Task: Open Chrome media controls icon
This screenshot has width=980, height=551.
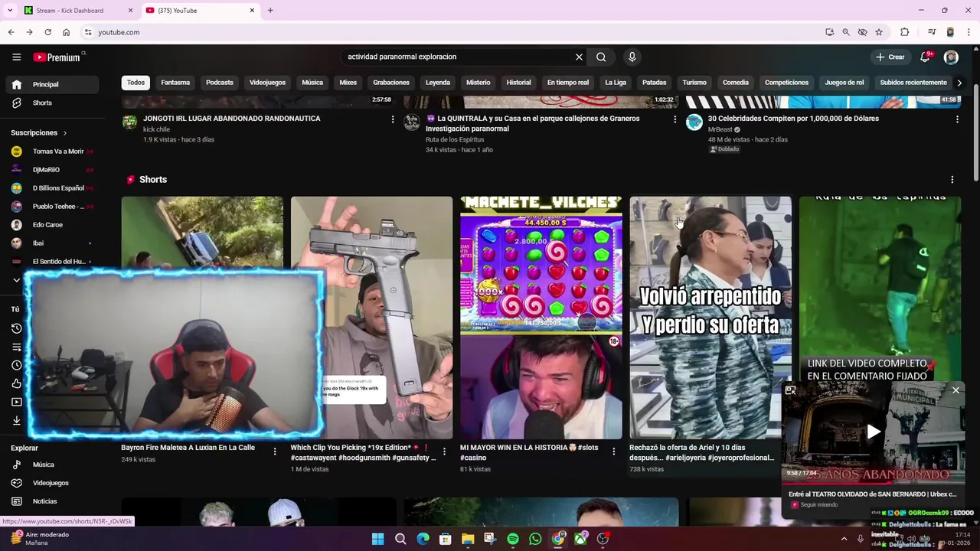Action: tap(932, 32)
